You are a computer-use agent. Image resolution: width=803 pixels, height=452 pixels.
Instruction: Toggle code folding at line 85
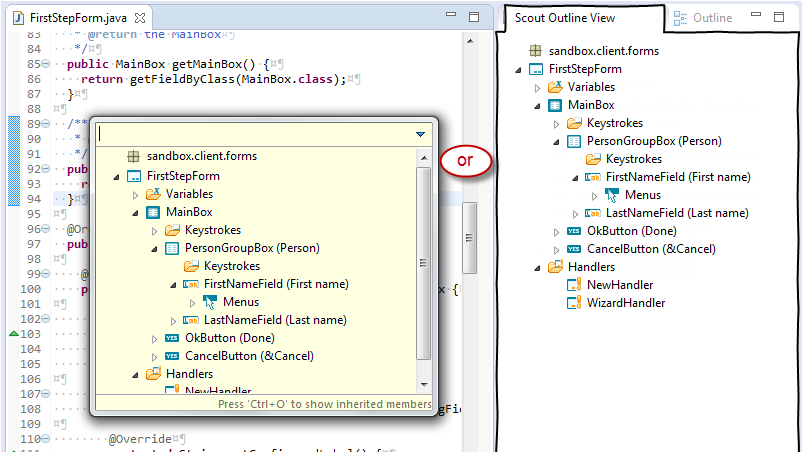(46, 64)
